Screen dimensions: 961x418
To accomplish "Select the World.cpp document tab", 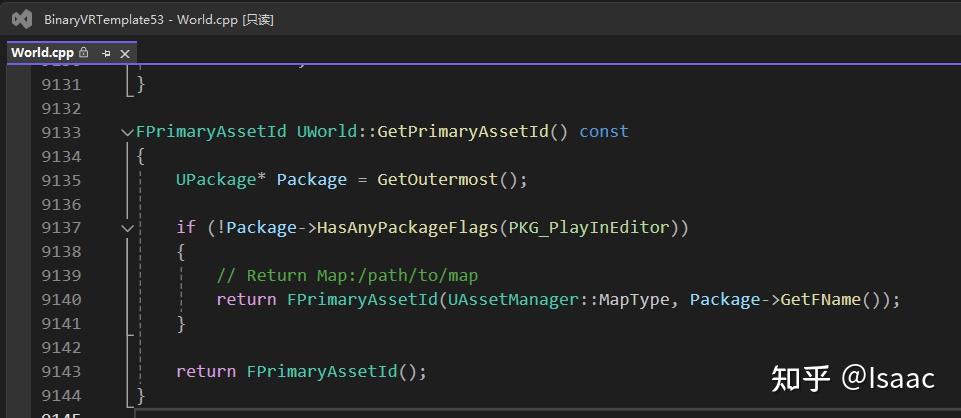I will tap(42, 52).
